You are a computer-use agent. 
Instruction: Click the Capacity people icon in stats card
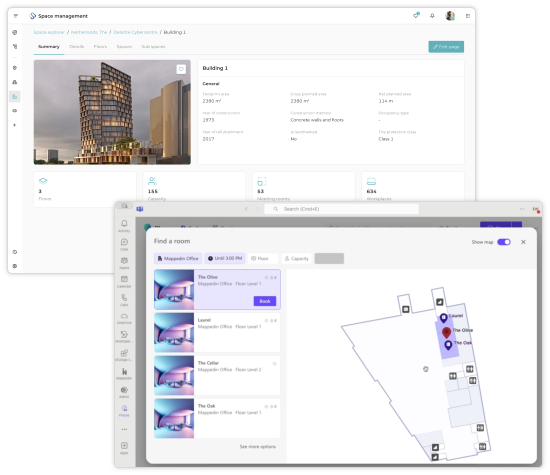(x=152, y=181)
